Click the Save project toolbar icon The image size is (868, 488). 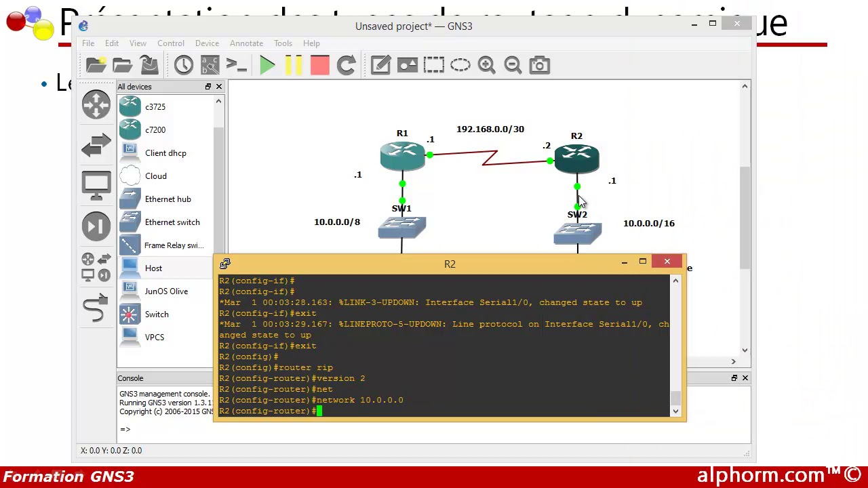149,65
